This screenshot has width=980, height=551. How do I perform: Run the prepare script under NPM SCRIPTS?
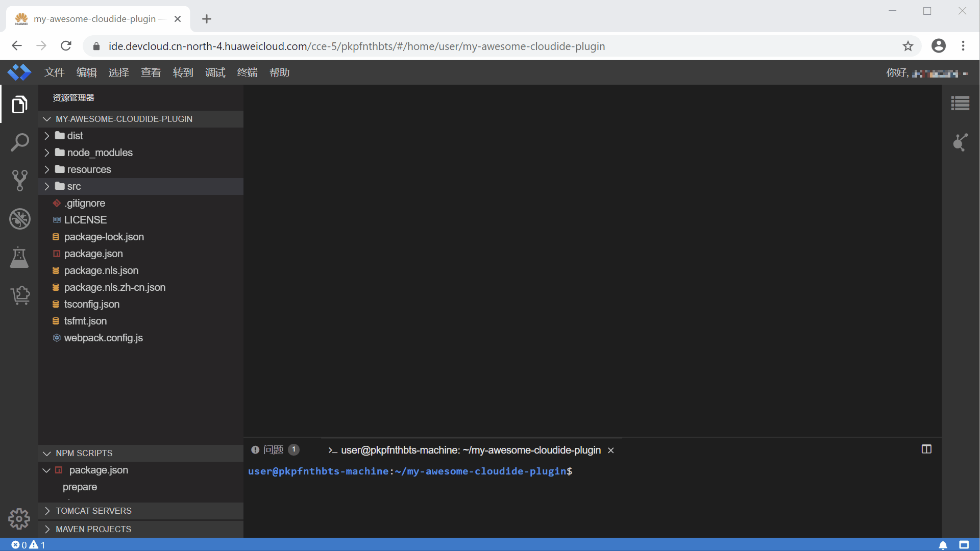80,487
